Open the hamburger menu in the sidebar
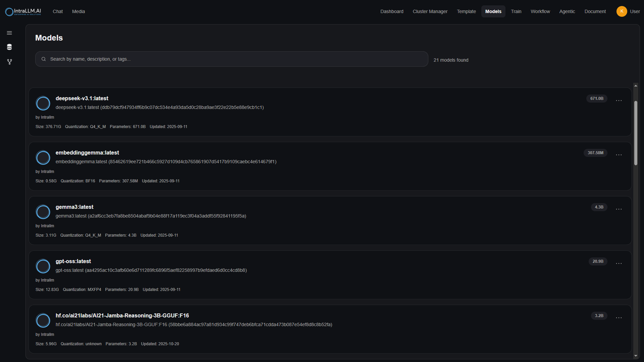 click(x=9, y=33)
